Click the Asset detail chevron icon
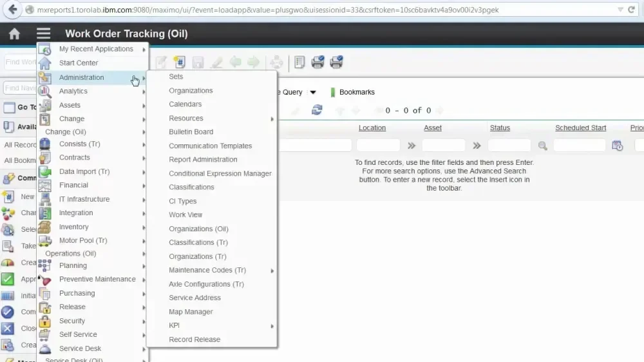644x362 pixels. [477, 146]
